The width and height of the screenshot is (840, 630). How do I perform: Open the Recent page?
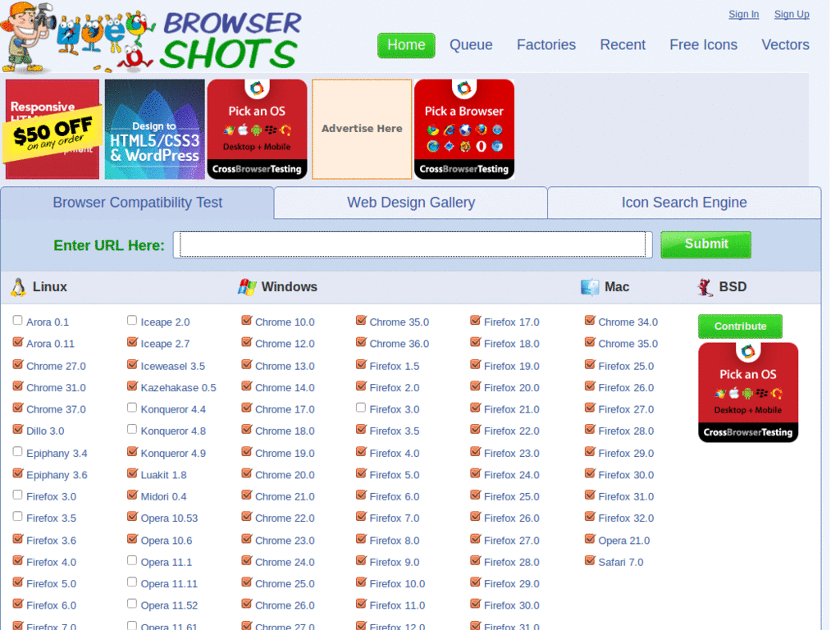click(623, 45)
